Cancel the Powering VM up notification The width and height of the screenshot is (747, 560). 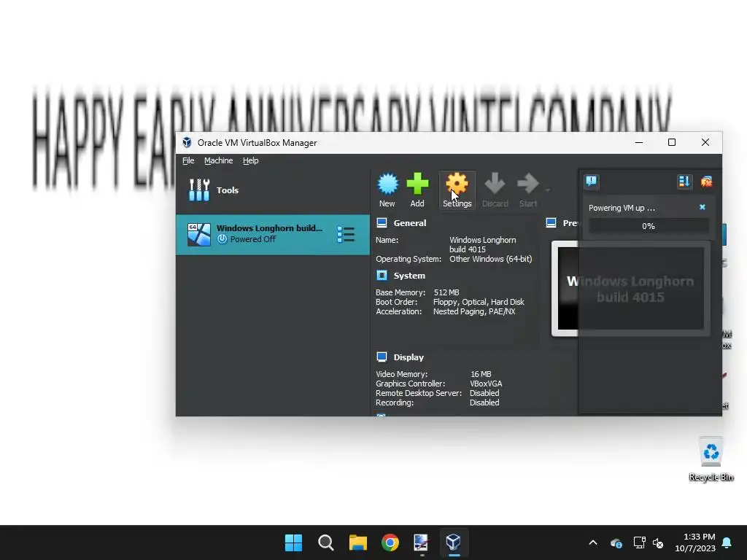tap(703, 207)
